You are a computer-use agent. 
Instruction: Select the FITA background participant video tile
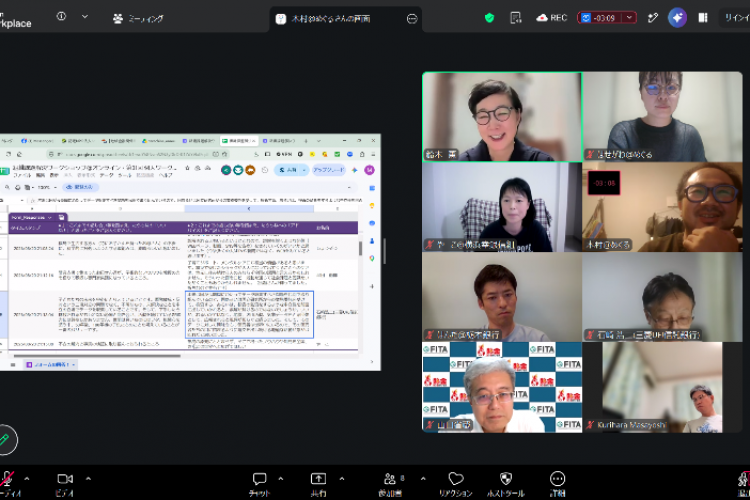point(502,387)
